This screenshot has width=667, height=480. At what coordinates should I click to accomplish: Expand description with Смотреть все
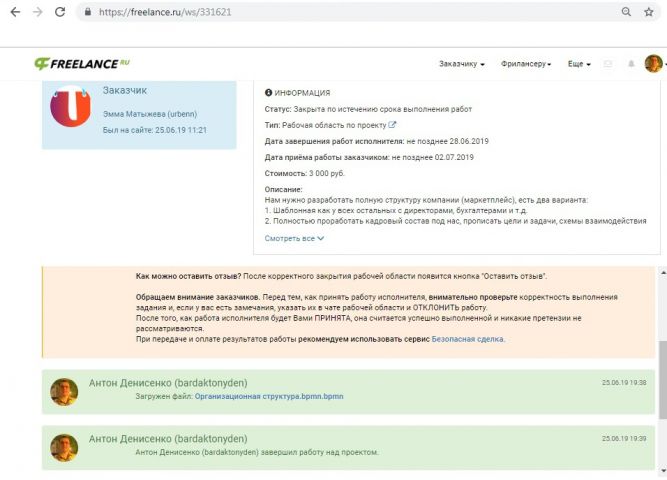point(294,238)
